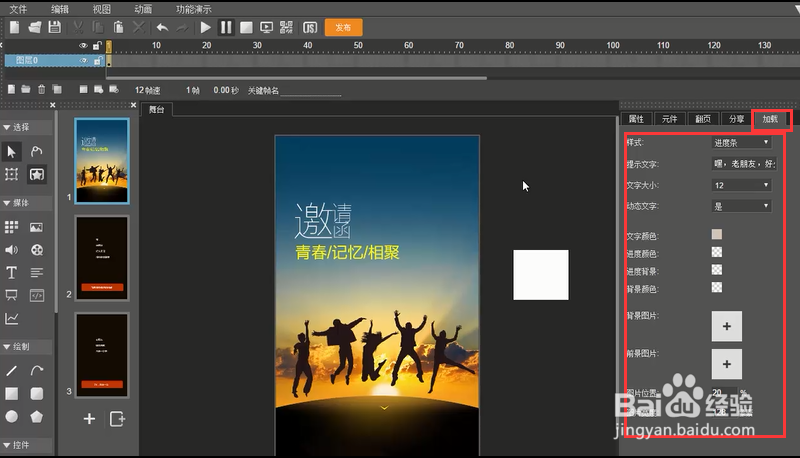Pick the 进度颜色 swatch

(717, 252)
